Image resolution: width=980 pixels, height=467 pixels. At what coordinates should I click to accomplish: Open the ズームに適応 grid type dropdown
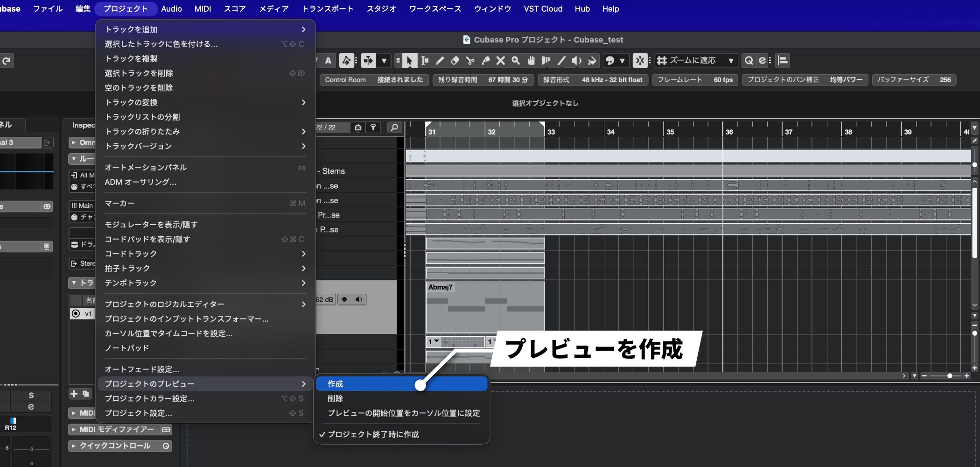click(696, 61)
